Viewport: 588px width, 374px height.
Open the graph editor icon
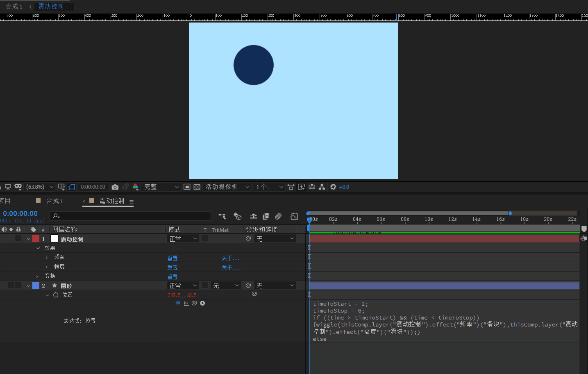[294, 216]
